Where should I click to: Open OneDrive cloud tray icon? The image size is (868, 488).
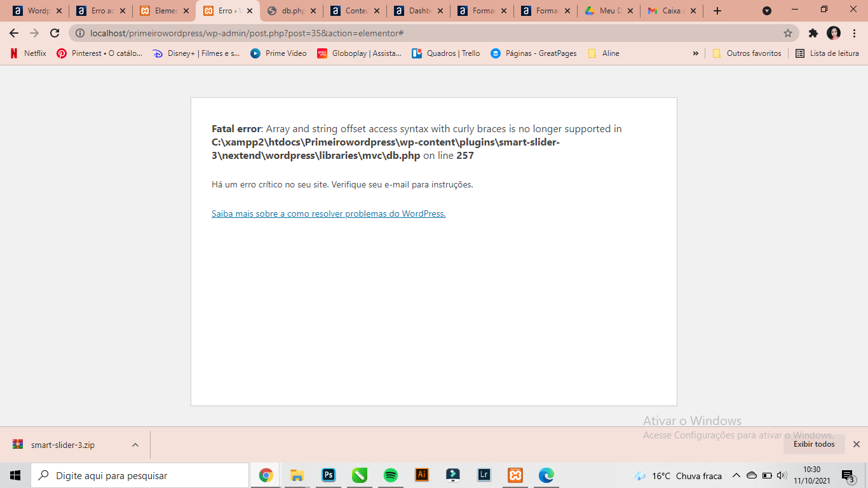752,475
